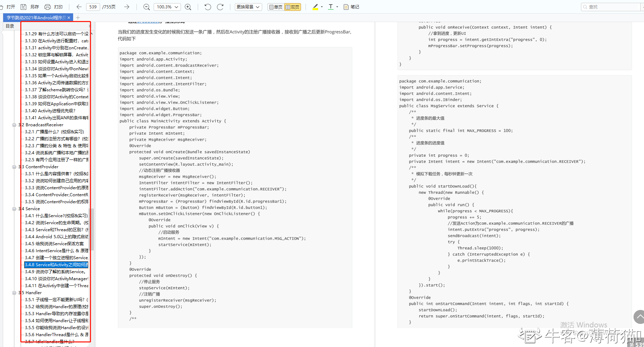Open outline entry 3.5.3 Handler导致的内存泄露
Screen dimensions: 644x347
(56, 314)
